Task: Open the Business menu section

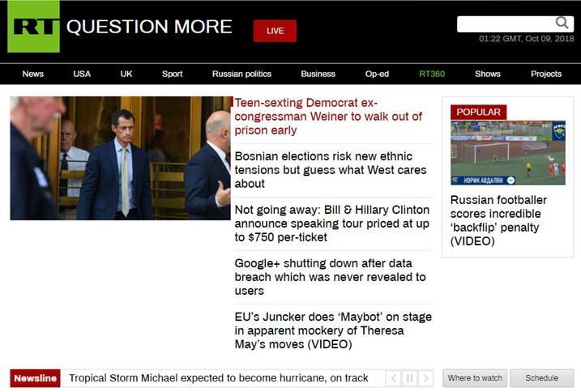Action: click(318, 74)
